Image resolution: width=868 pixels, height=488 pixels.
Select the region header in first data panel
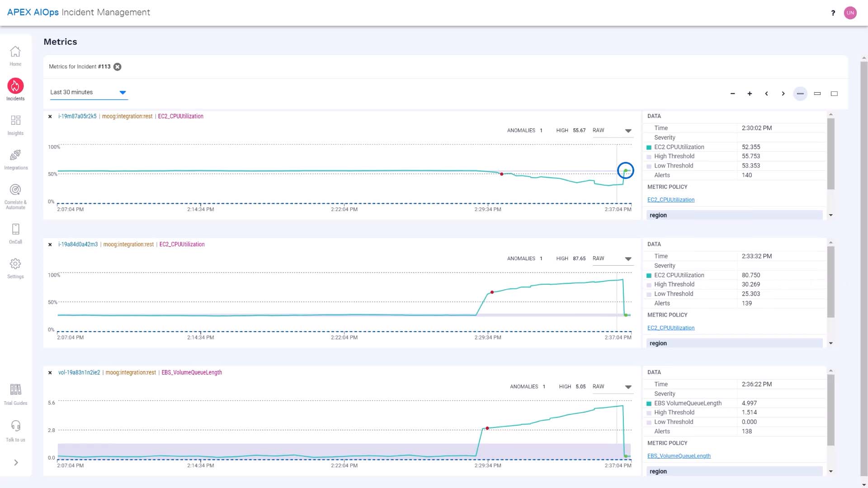[x=734, y=215]
